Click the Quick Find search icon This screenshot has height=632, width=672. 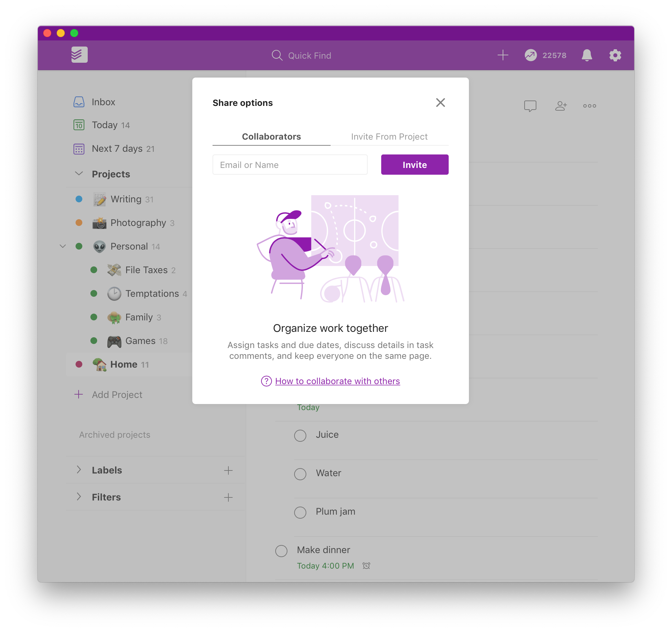point(277,55)
